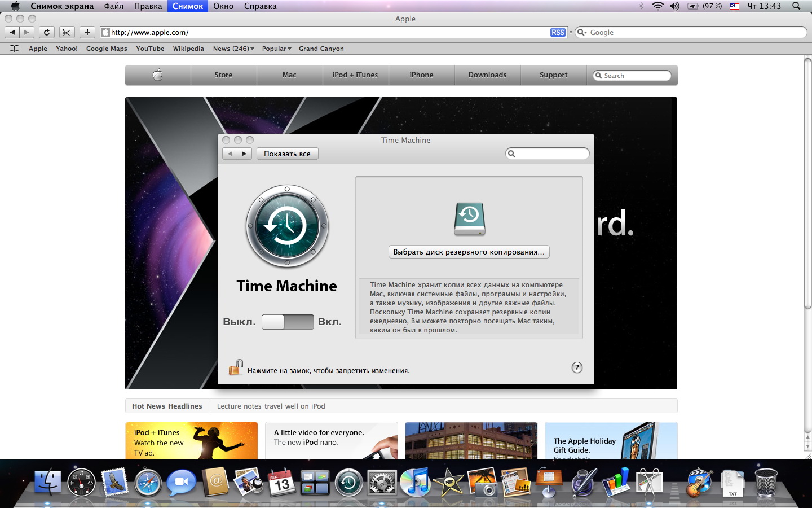Click the Safari address bar URL field
This screenshot has height=508, width=812.
tap(334, 32)
